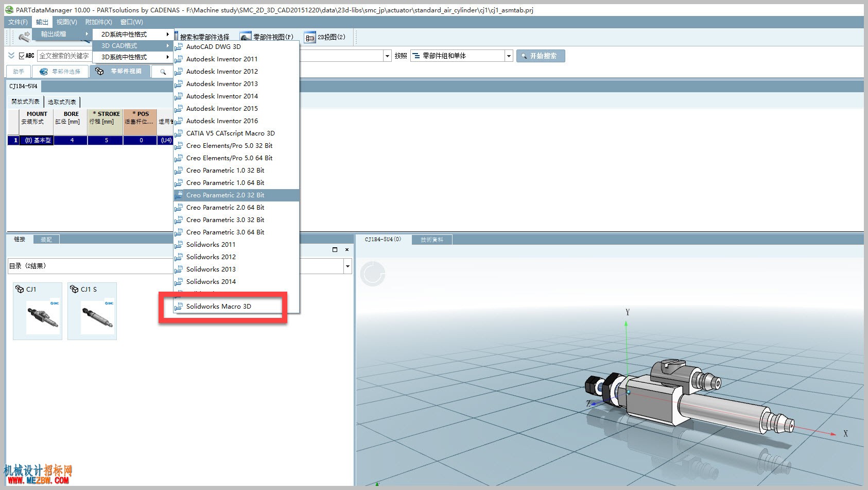This screenshot has height=490, width=868.
Task: Open the 零部件组和单体 combo box dropdown
Action: [509, 56]
